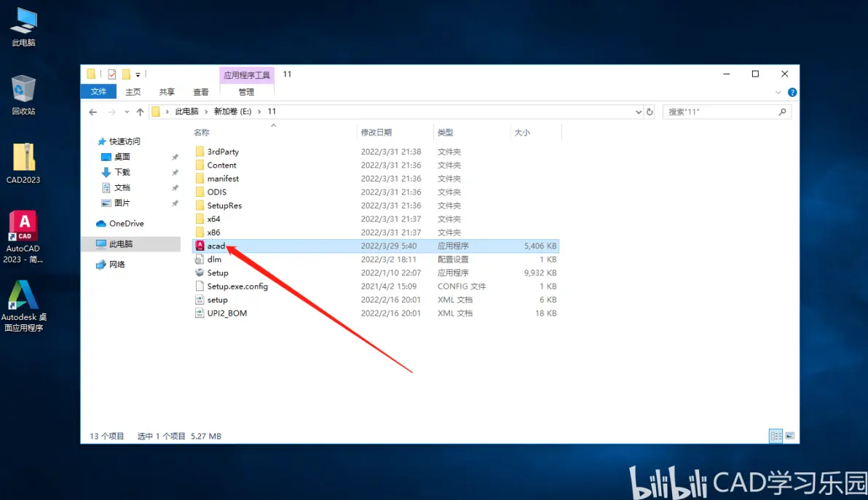
Task: Select 下载 in the navigation pane
Action: (x=122, y=173)
